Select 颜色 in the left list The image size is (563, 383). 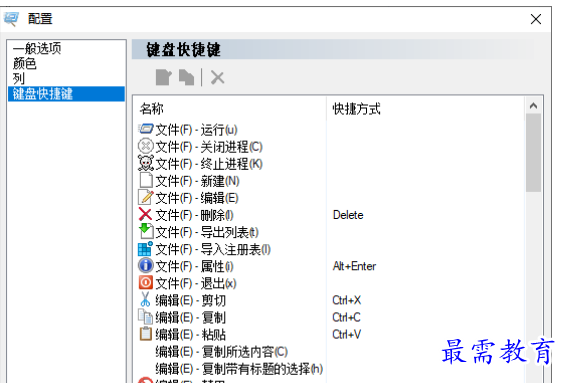click(24, 63)
